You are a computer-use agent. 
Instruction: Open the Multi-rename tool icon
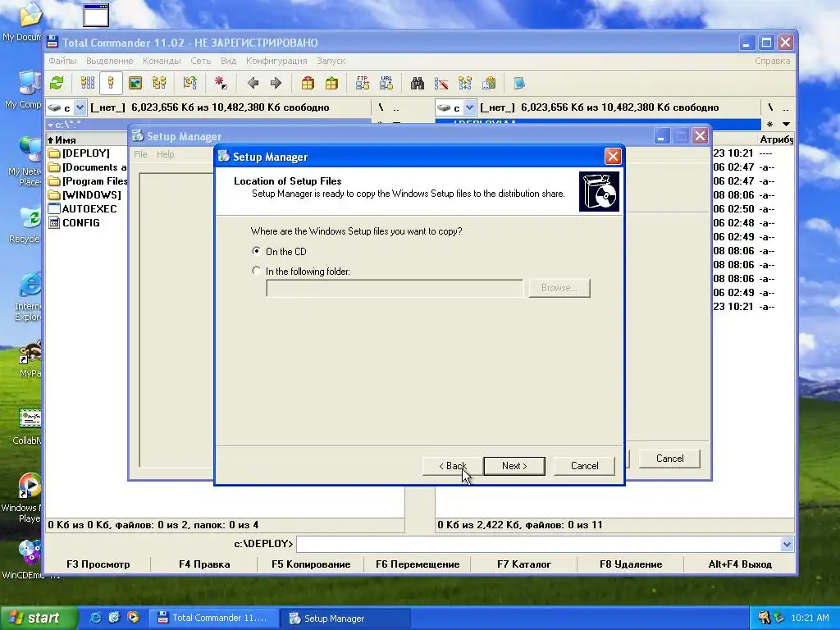(x=441, y=83)
